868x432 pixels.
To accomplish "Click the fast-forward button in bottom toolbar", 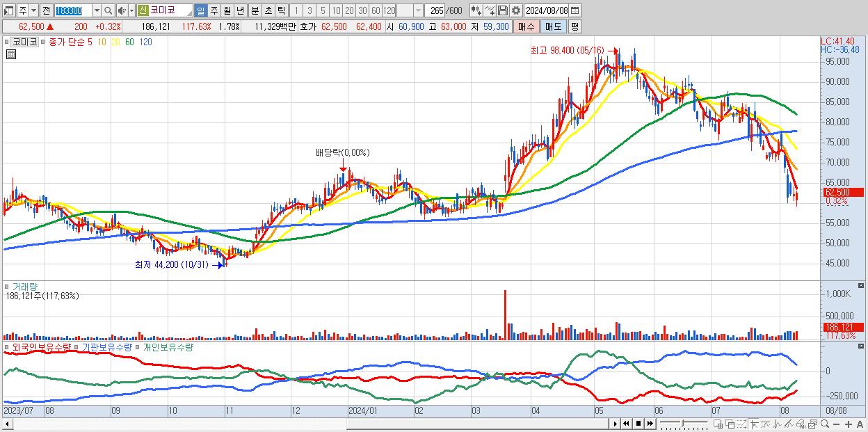I will [650, 424].
